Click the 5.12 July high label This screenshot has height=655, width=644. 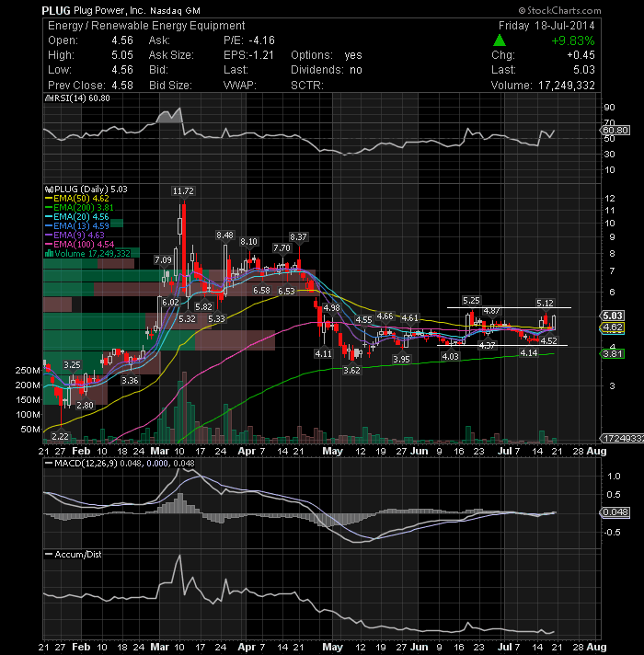coord(545,303)
